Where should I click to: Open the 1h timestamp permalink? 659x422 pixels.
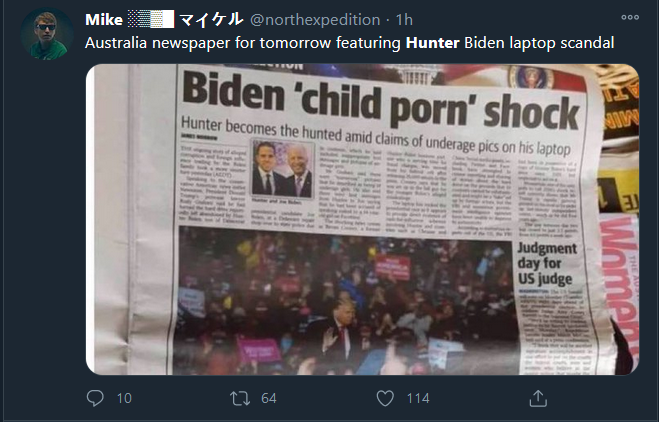tap(404, 20)
